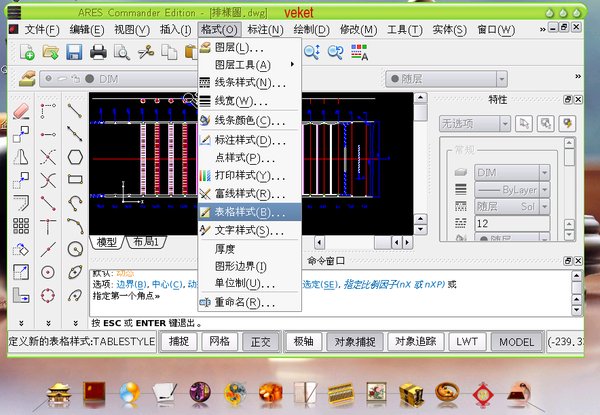Click the quick select icon in properties panel

click(524, 124)
